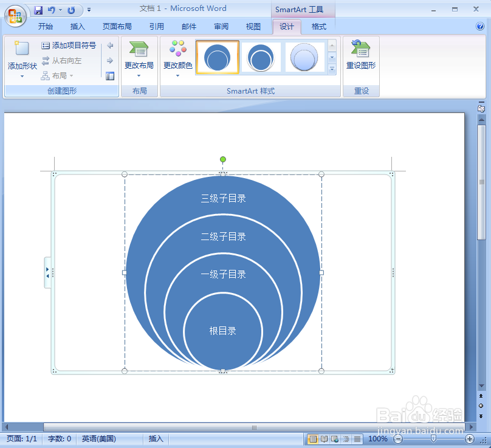Select the second SmartArt style with white outline

[261, 57]
